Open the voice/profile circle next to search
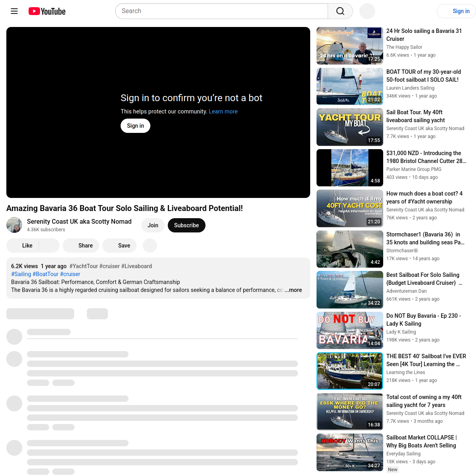The height and width of the screenshot is (476, 476). click(x=367, y=11)
